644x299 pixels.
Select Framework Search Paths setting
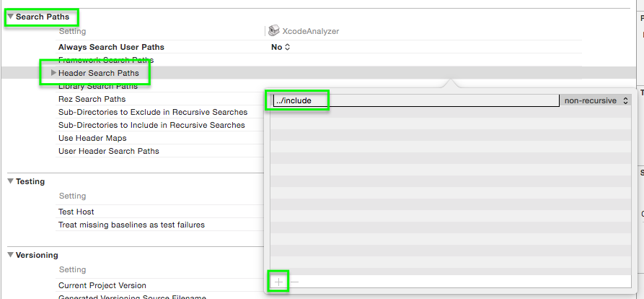tap(105, 60)
